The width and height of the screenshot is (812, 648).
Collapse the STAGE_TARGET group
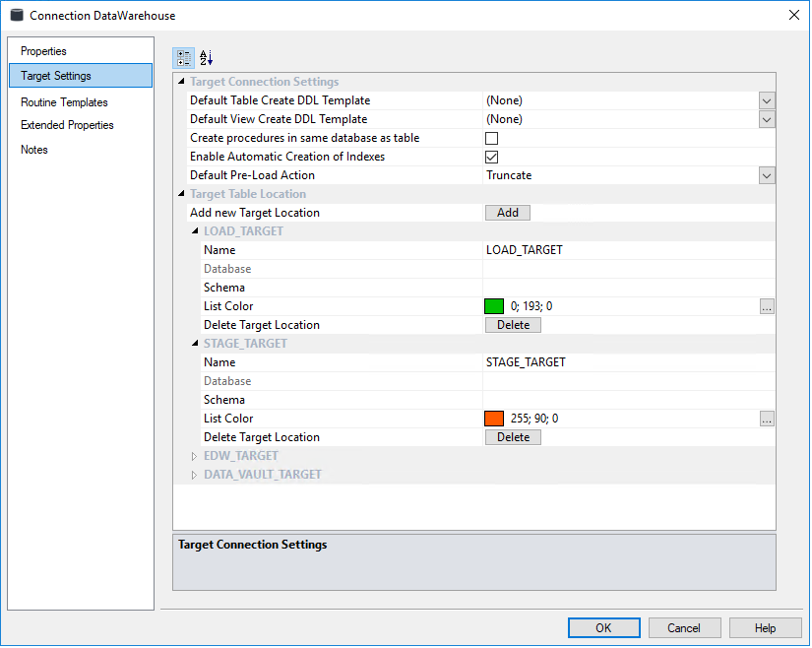click(x=195, y=344)
